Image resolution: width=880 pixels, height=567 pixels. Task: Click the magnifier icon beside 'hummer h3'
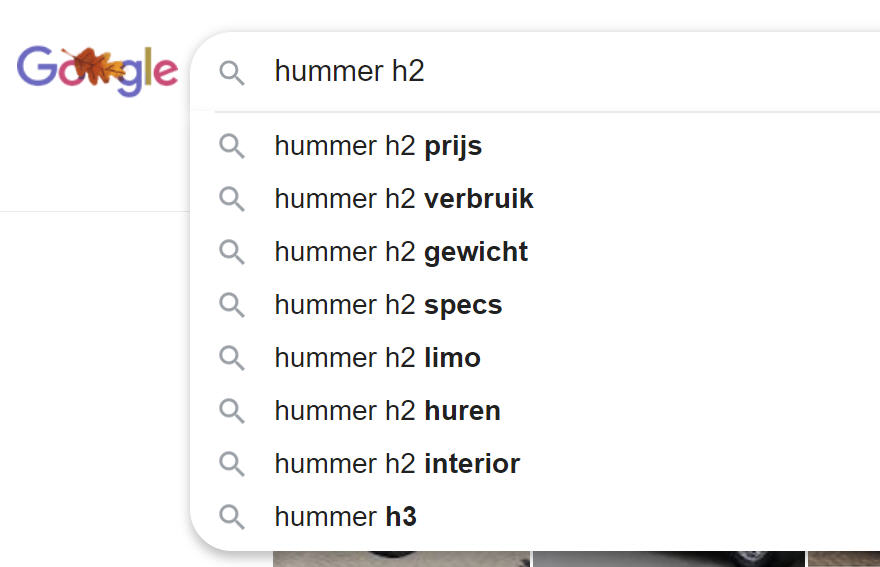pyautogui.click(x=232, y=517)
